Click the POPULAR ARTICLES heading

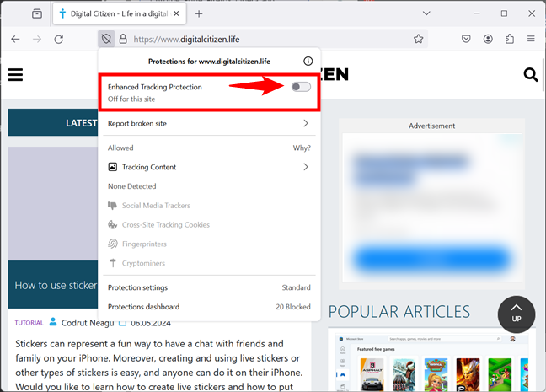click(x=399, y=312)
